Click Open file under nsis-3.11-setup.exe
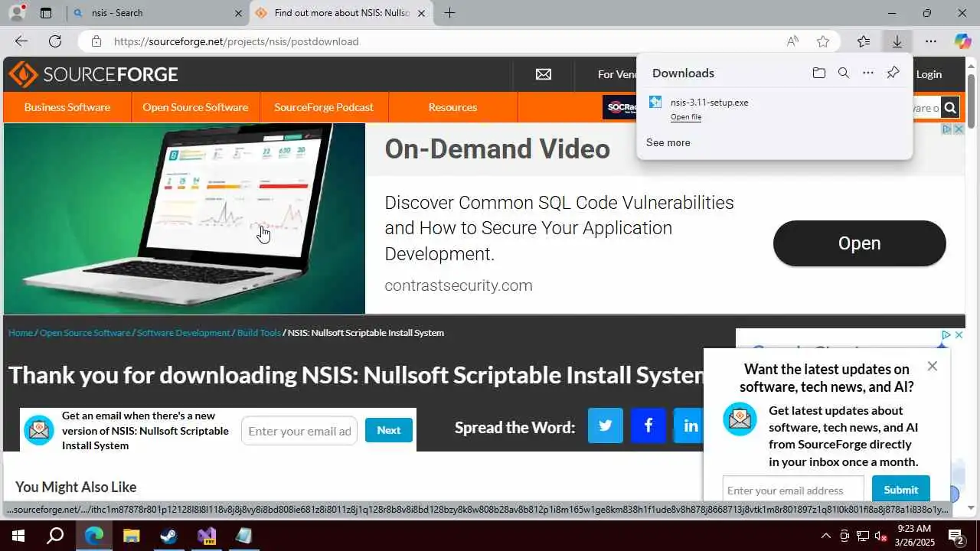The image size is (980, 551). [x=686, y=117]
